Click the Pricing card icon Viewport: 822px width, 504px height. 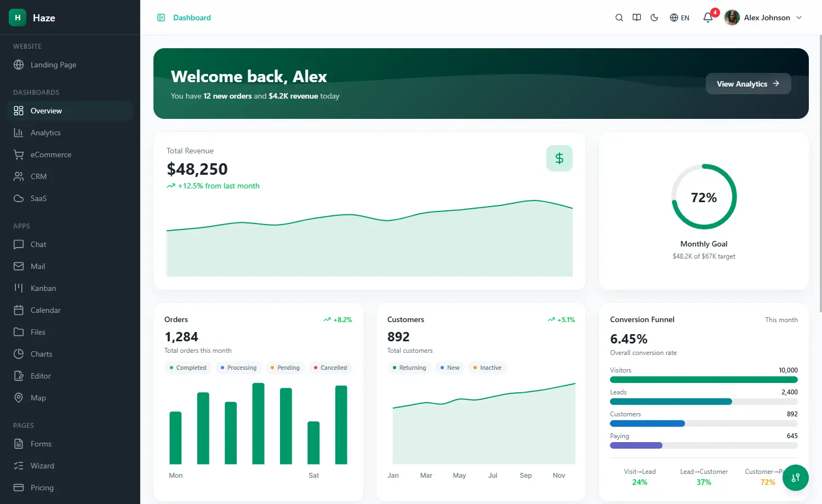[19, 488]
